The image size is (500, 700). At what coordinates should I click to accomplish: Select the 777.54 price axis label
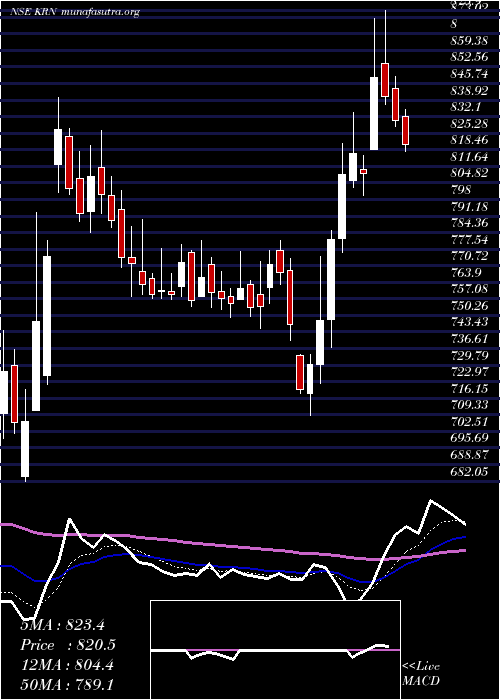(468, 239)
